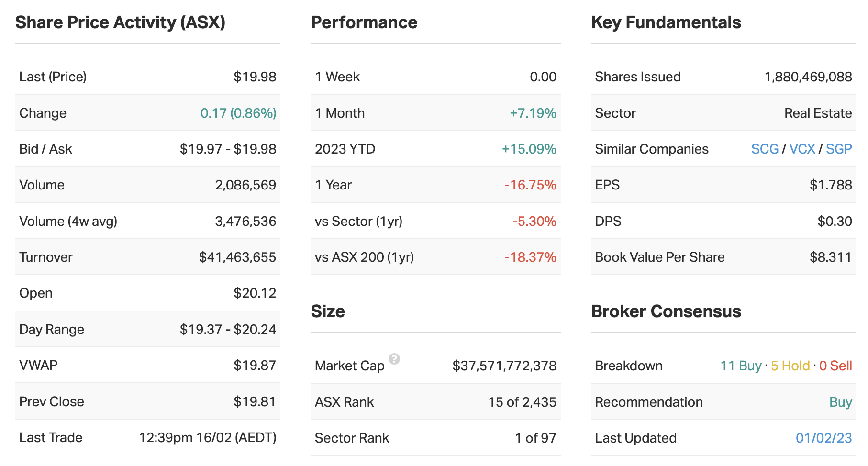Click the Broker Consensus heading
Screen dimensions: 868x466
coord(666,311)
